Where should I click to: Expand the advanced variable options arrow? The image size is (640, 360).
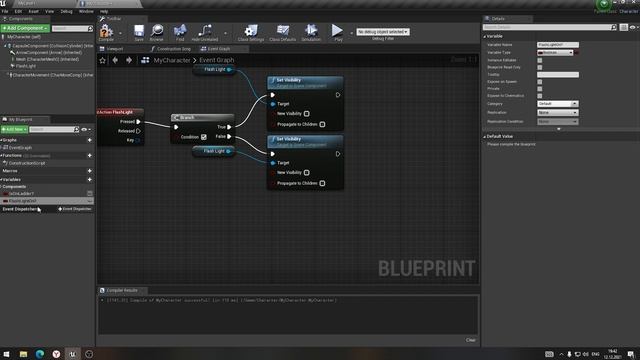tap(559, 129)
